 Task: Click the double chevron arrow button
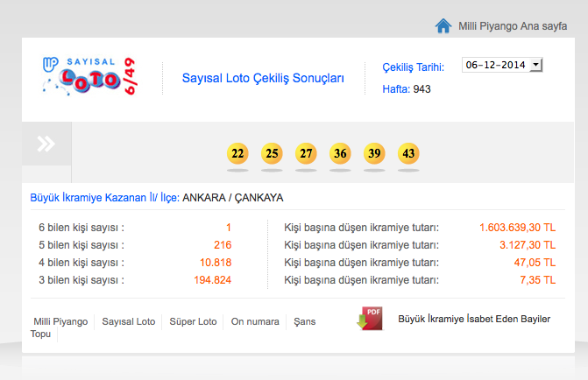pyautogui.click(x=46, y=144)
